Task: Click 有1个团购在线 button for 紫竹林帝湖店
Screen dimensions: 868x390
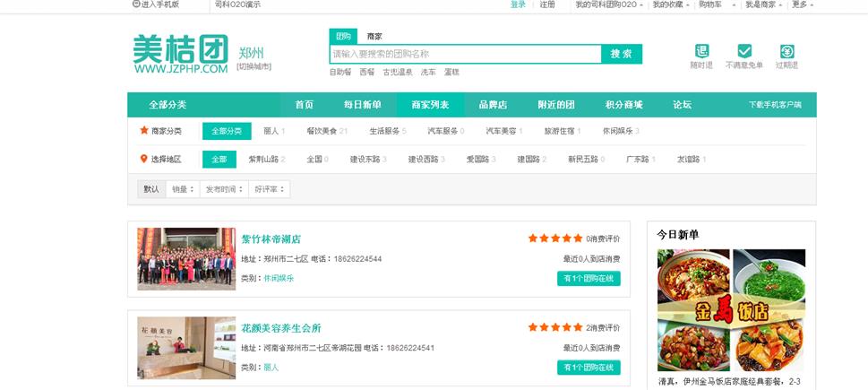Action: tap(588, 278)
